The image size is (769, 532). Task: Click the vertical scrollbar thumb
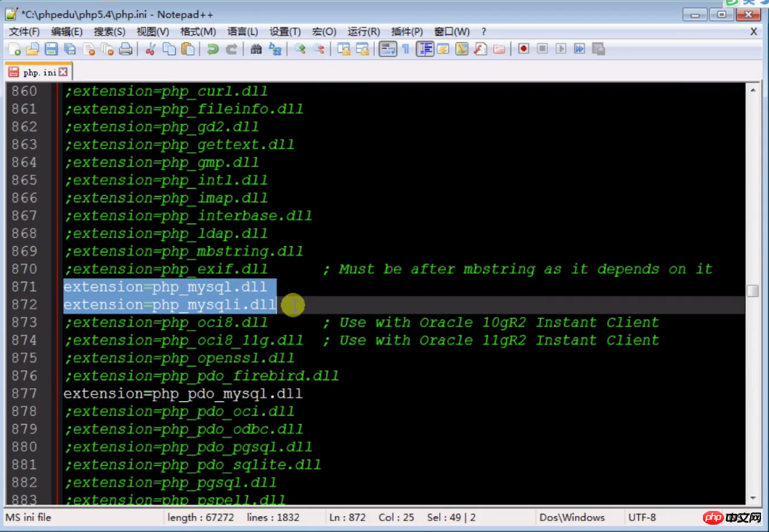point(752,291)
